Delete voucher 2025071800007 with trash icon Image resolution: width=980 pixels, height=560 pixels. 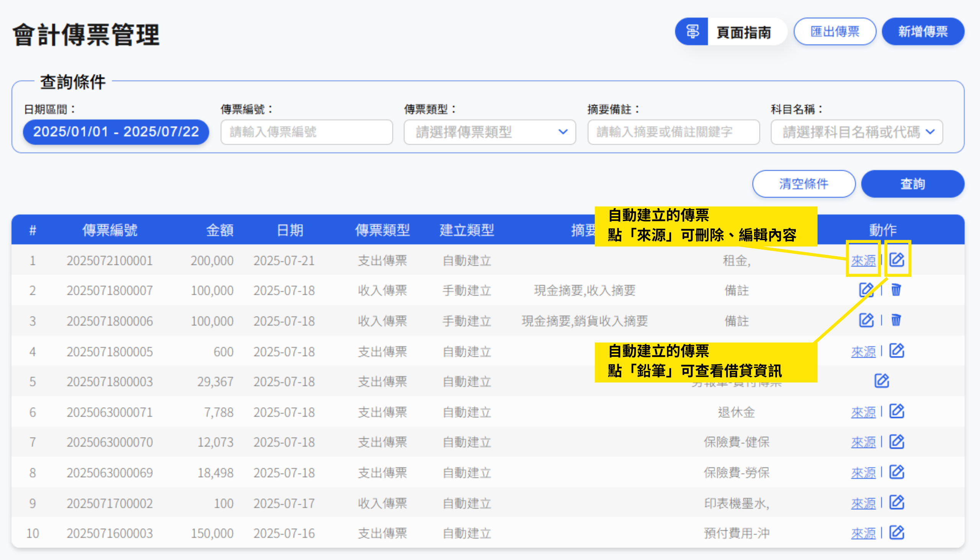(896, 290)
